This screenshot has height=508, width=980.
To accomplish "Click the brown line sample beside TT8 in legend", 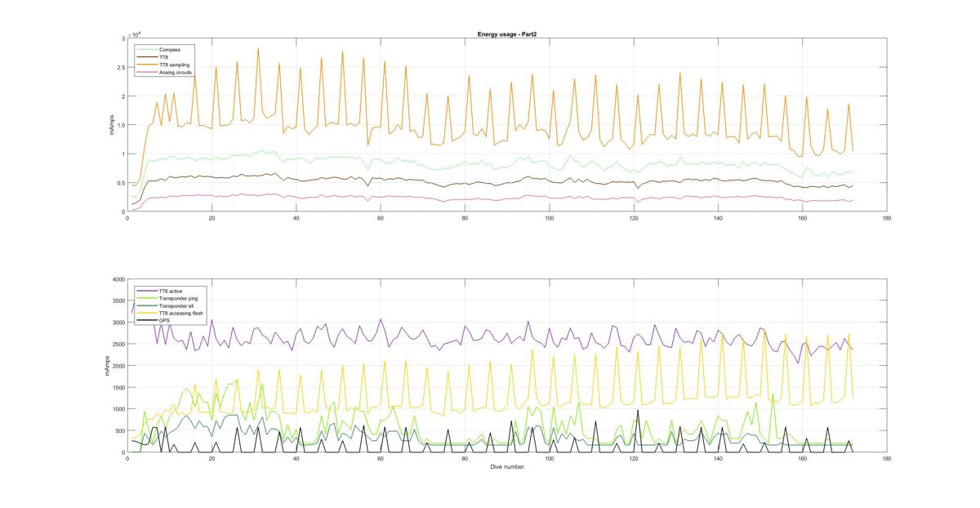I will pos(148,57).
